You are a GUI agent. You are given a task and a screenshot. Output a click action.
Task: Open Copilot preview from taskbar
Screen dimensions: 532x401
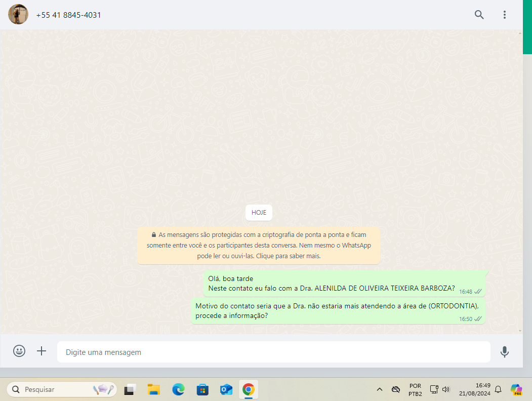516,389
